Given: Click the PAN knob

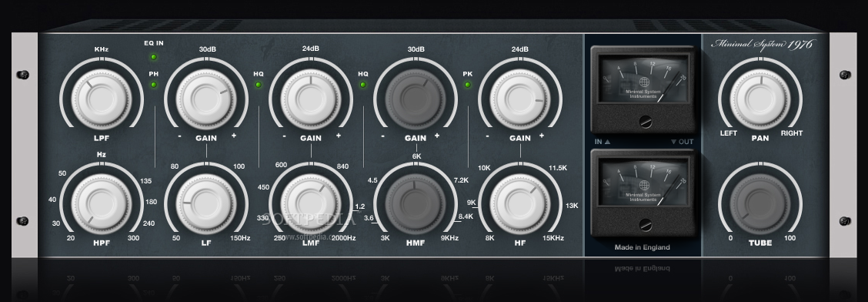Looking at the screenshot, I should 760,99.
